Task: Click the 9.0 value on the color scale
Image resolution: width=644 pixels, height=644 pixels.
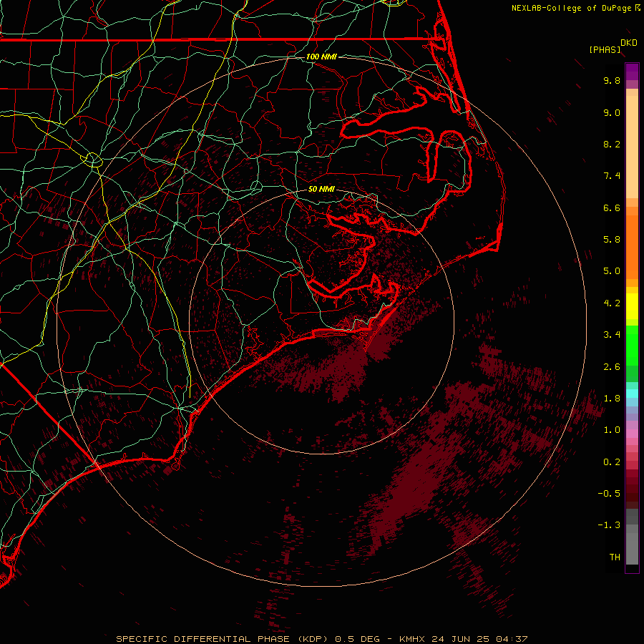Action: (x=612, y=112)
